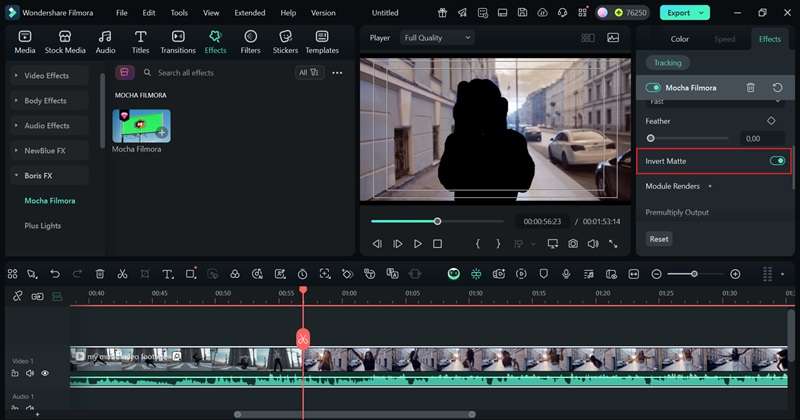This screenshot has width=800, height=420.
Task: Click the microphone voiceover icon
Action: click(566, 274)
